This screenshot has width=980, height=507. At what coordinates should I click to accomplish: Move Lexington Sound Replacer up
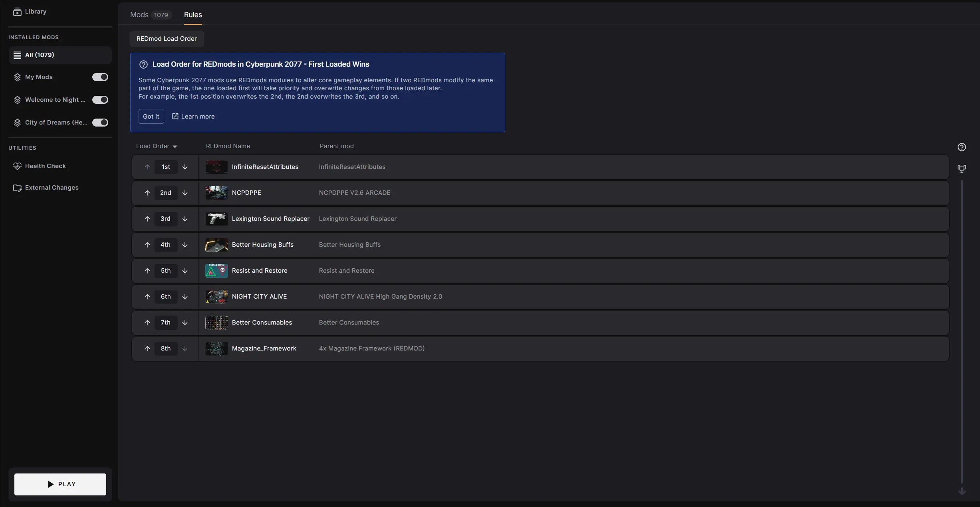(x=147, y=219)
